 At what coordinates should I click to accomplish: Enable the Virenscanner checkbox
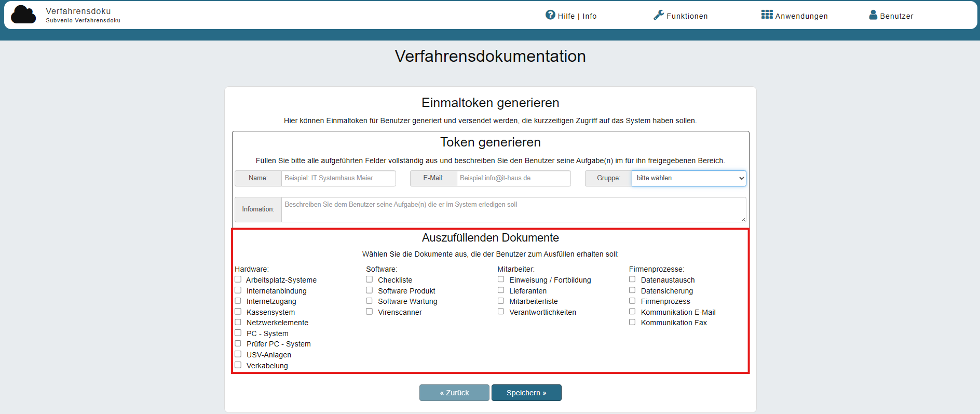369,312
